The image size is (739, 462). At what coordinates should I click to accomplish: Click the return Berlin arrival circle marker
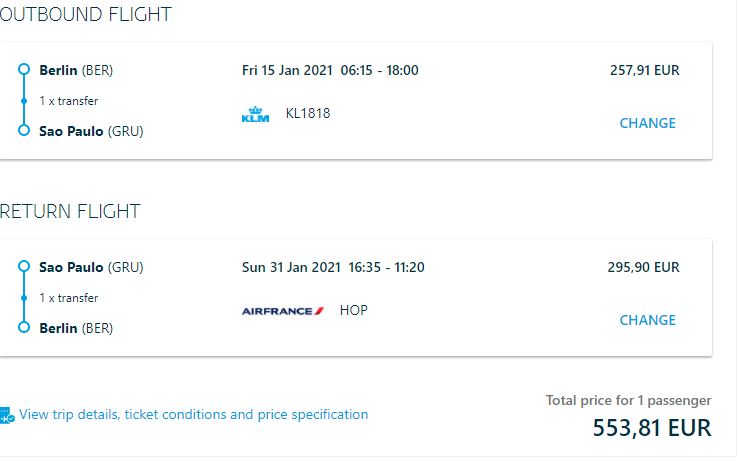point(24,328)
